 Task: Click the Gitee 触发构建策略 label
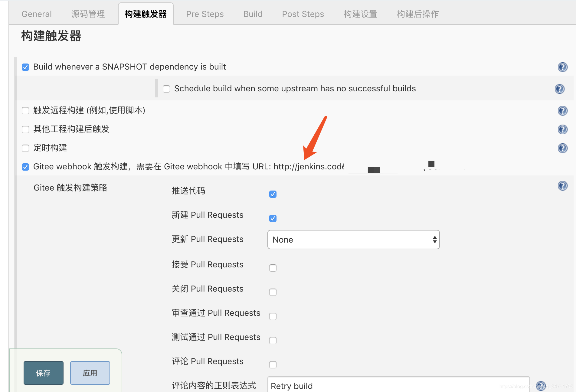coord(70,188)
